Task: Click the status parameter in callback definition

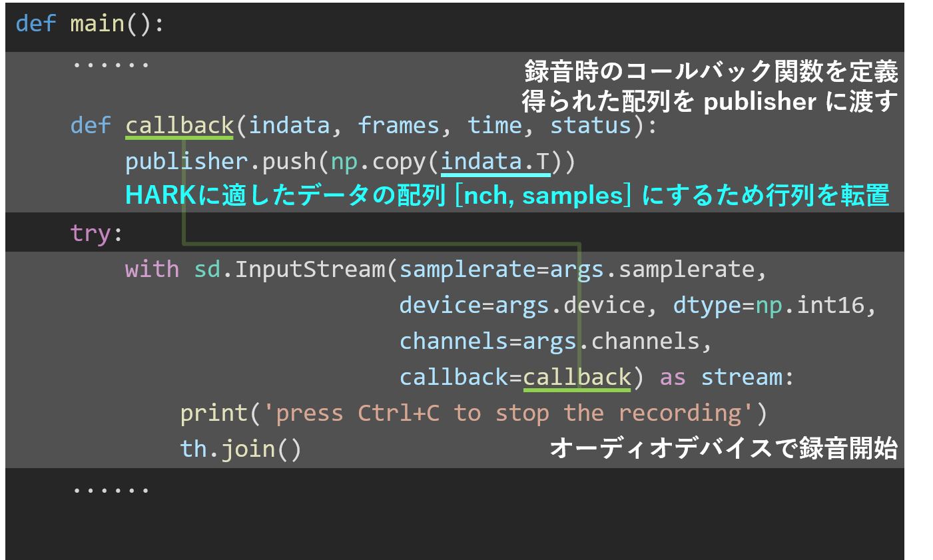Action: point(590,125)
